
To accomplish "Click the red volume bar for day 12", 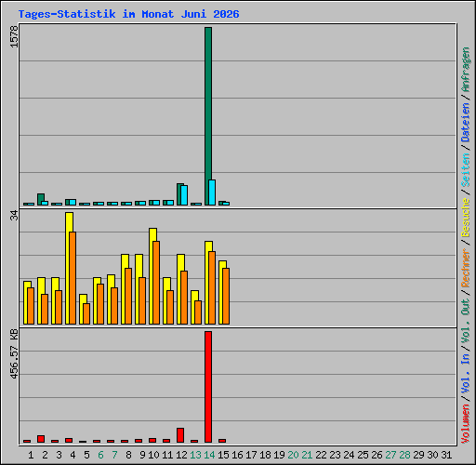I will [180, 435].
